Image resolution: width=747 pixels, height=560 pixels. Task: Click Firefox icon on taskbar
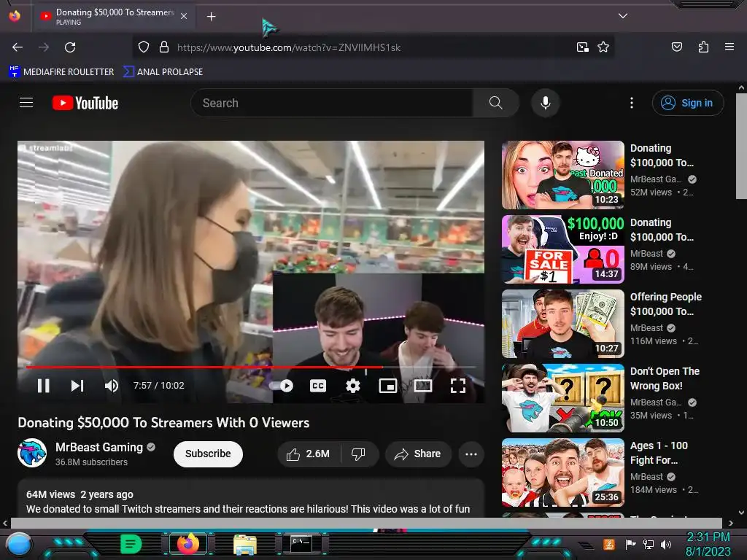[187, 544]
